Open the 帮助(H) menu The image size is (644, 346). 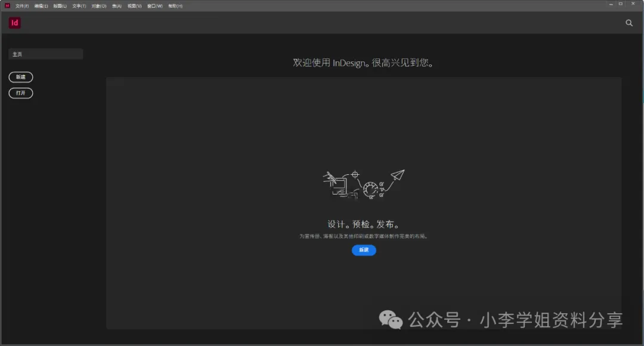tap(175, 6)
